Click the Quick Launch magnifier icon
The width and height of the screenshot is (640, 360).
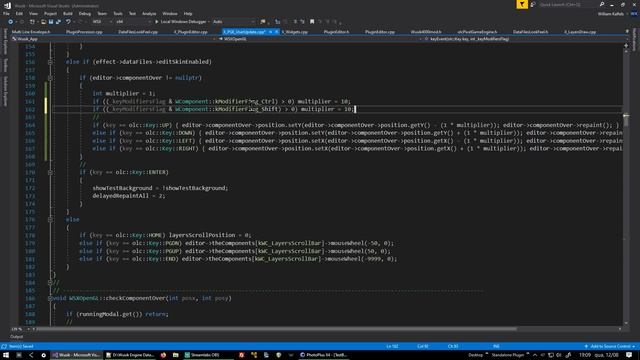602,4
